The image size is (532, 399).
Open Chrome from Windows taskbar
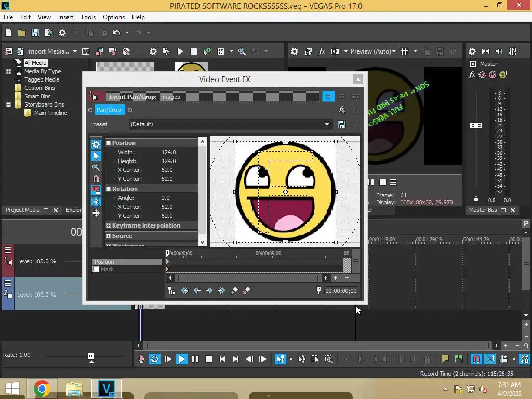click(x=42, y=389)
